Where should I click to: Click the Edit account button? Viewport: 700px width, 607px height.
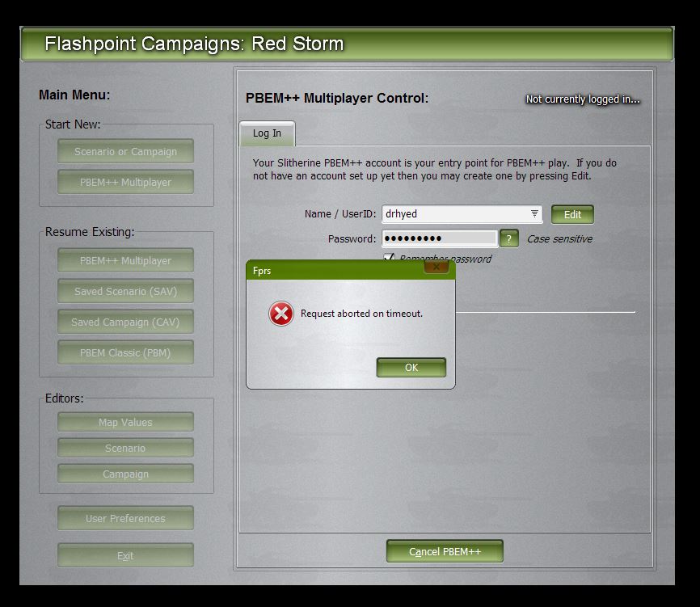click(x=572, y=215)
